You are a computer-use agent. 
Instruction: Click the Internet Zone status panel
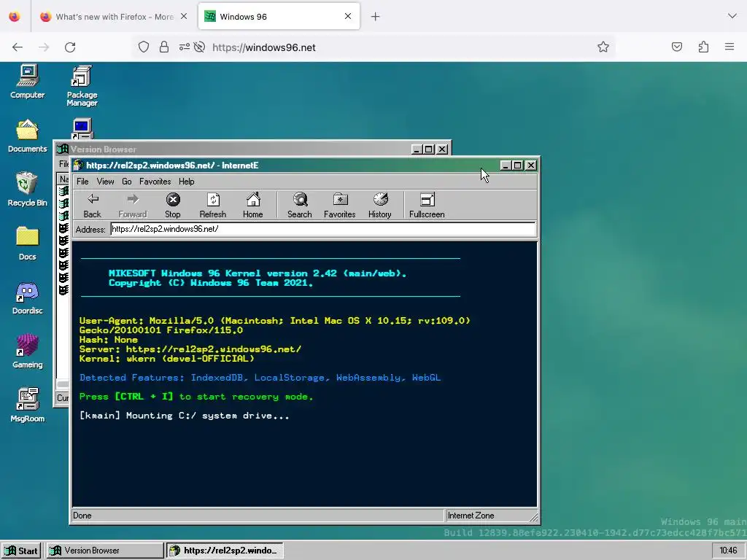492,516
